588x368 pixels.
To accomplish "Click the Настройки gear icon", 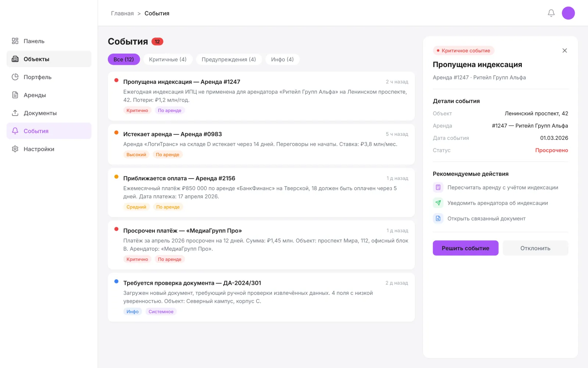I will [x=15, y=149].
